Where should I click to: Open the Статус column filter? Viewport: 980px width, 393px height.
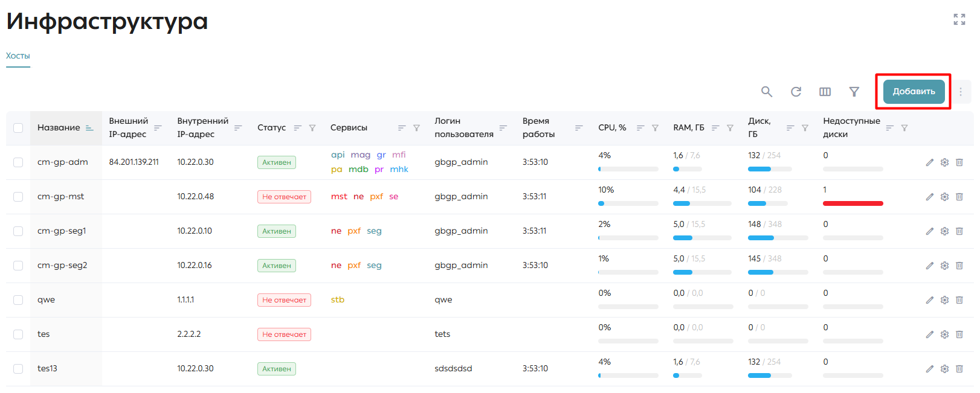(x=312, y=128)
